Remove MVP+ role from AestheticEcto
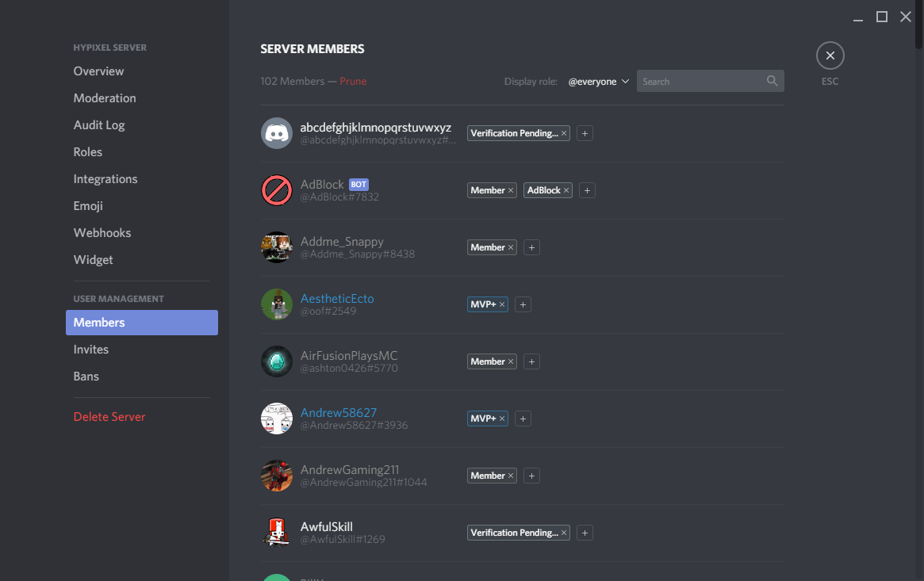This screenshot has width=924, height=581. click(501, 304)
